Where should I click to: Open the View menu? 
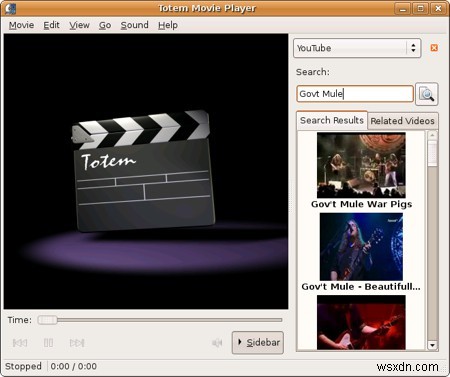(x=79, y=25)
